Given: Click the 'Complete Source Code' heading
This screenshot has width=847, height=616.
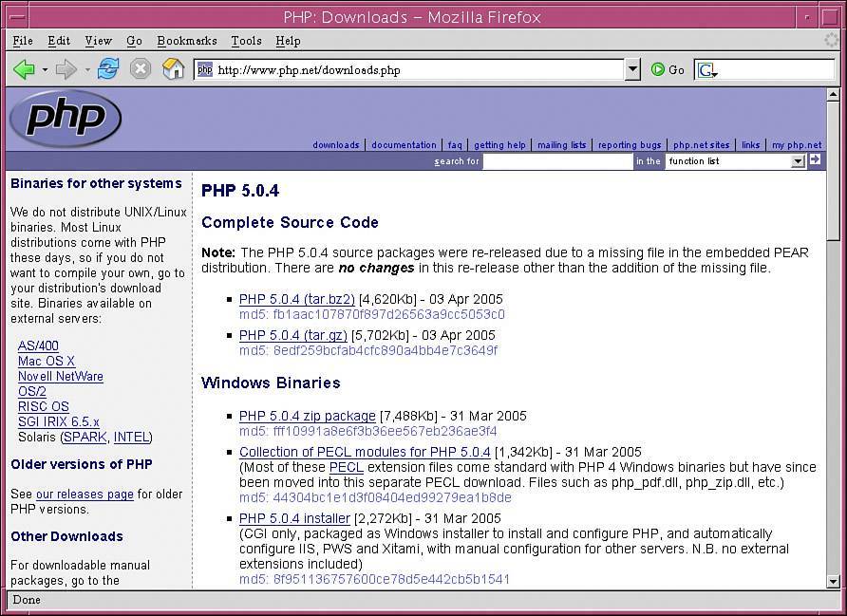Looking at the screenshot, I should [290, 222].
